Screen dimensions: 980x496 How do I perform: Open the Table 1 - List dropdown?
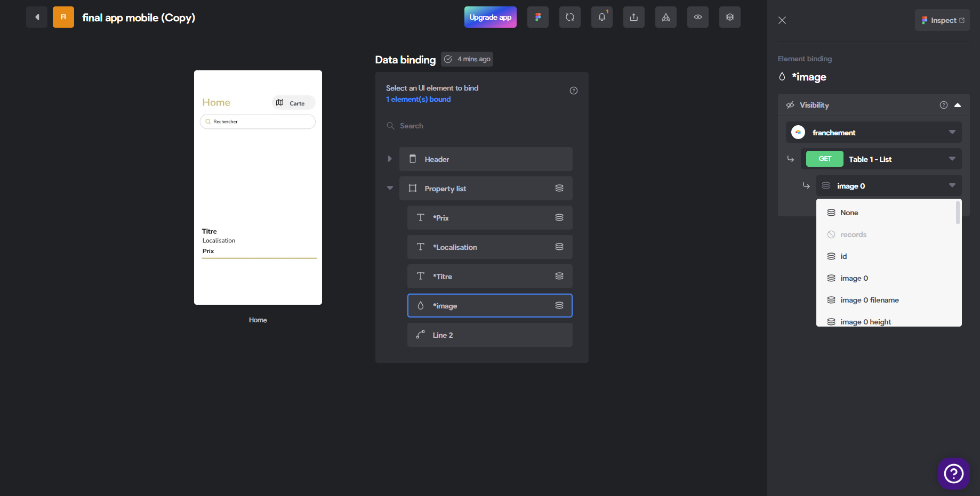coord(881,159)
